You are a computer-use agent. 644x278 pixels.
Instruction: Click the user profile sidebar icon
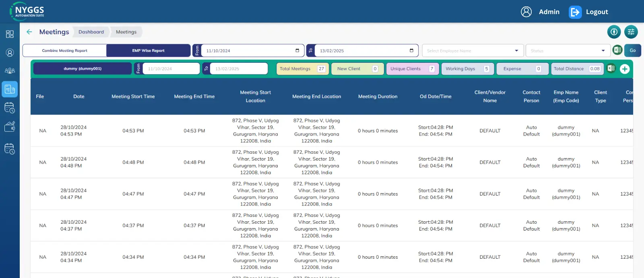pos(10,53)
